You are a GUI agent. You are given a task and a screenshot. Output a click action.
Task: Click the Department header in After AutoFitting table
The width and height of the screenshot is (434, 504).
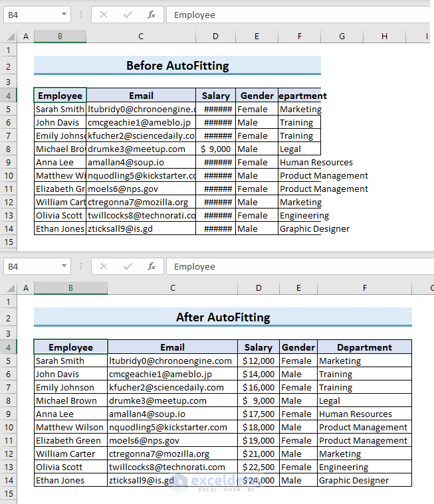364,347
